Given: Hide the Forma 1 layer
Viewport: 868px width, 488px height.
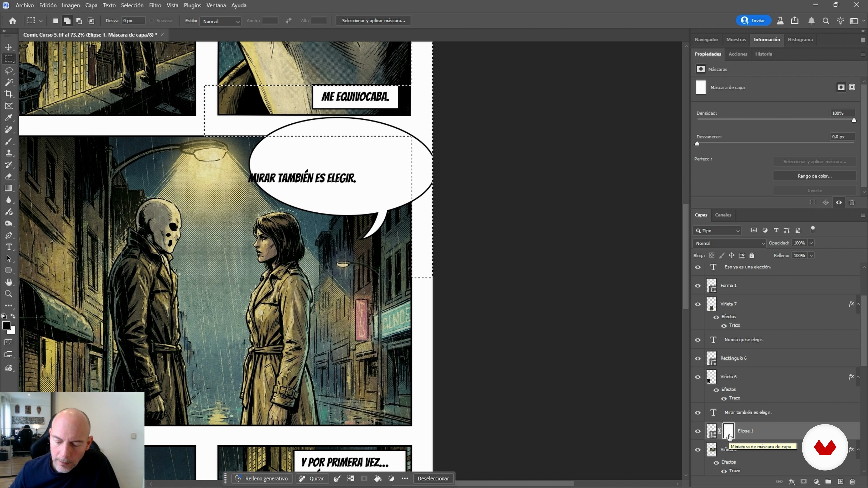Looking at the screenshot, I should (x=698, y=286).
